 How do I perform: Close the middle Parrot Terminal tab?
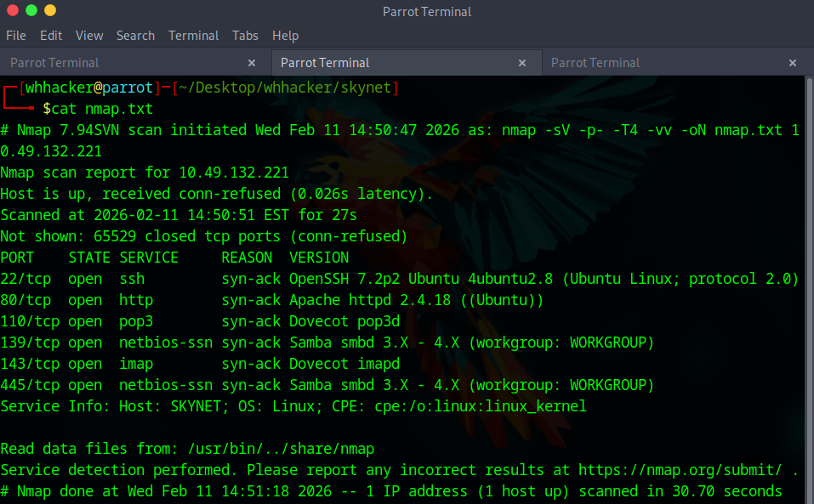point(522,63)
